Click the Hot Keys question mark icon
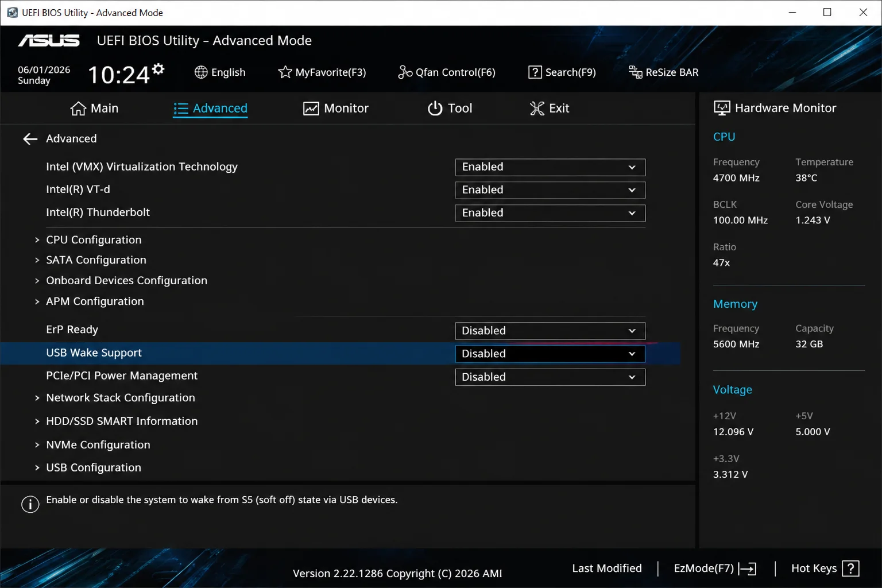 pyautogui.click(x=850, y=568)
